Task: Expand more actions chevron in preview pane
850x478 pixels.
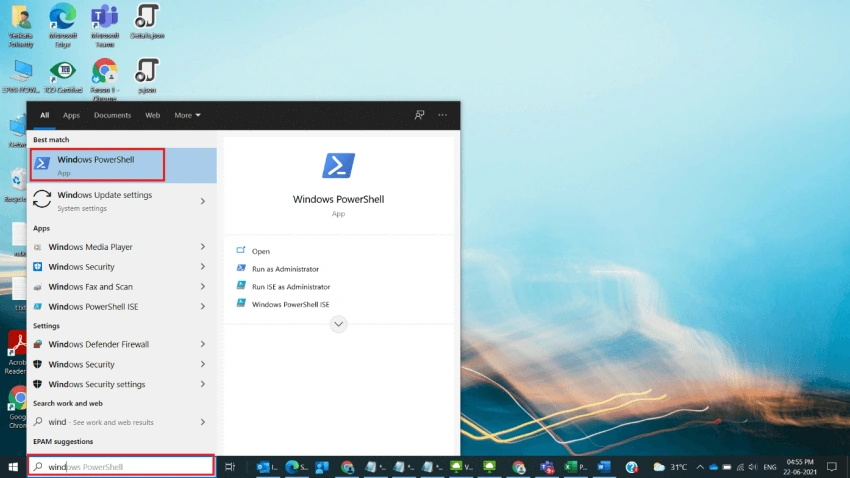Action: point(338,324)
